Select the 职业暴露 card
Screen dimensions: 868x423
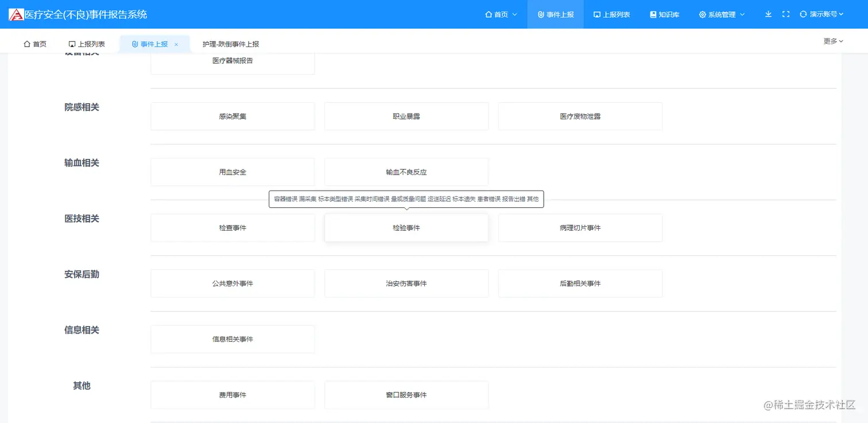pyautogui.click(x=406, y=117)
